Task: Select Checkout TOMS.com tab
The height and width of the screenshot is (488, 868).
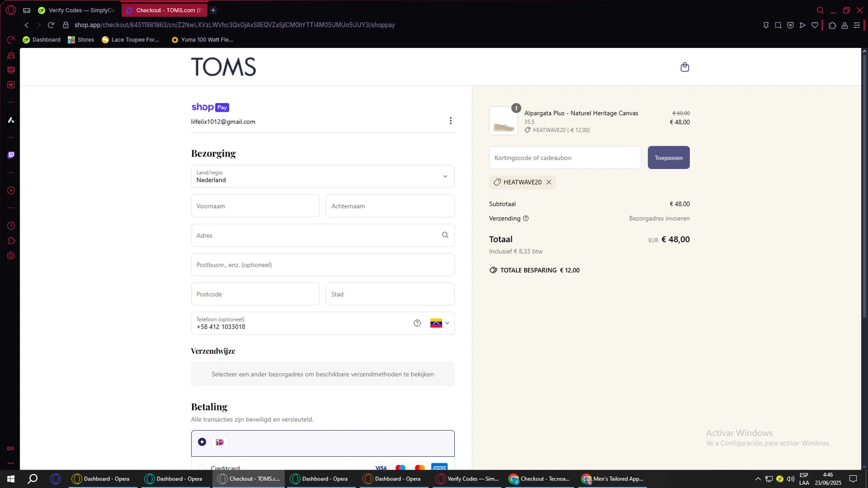Action: [x=164, y=10]
